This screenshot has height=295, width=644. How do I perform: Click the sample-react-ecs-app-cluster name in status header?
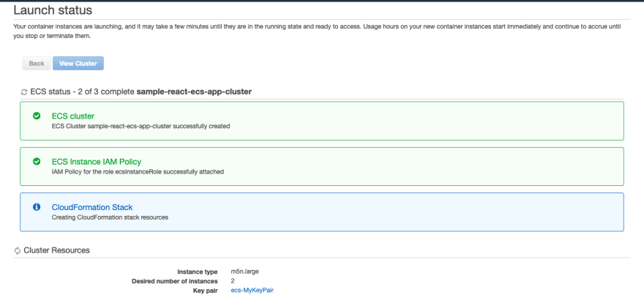tap(194, 92)
